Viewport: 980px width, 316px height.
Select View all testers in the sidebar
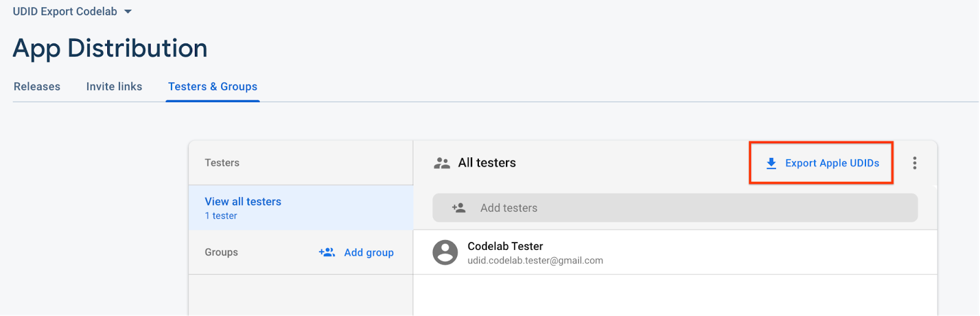click(x=243, y=201)
